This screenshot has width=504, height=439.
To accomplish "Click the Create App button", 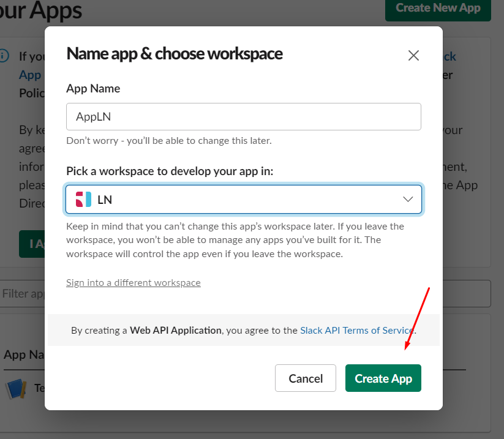I will point(383,378).
